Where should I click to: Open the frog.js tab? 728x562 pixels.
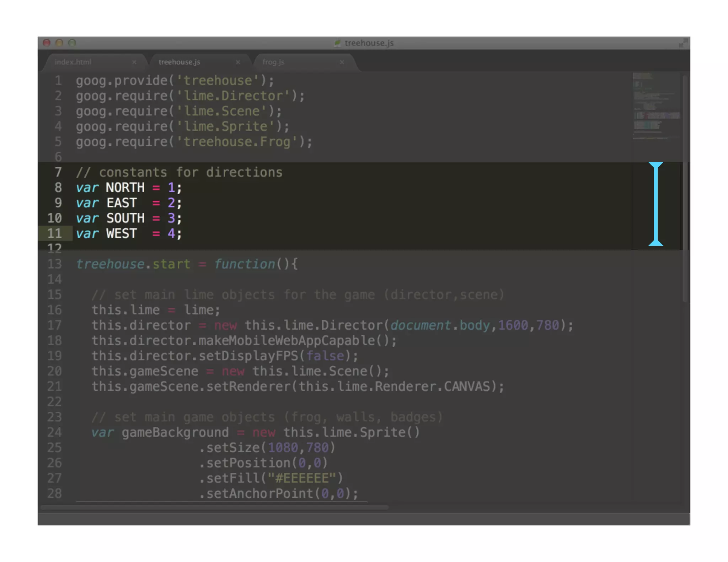click(273, 62)
